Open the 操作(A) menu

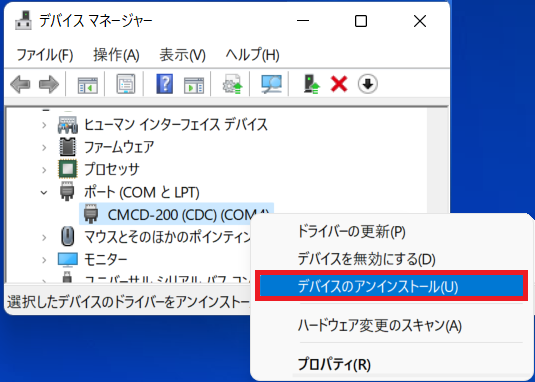point(116,55)
